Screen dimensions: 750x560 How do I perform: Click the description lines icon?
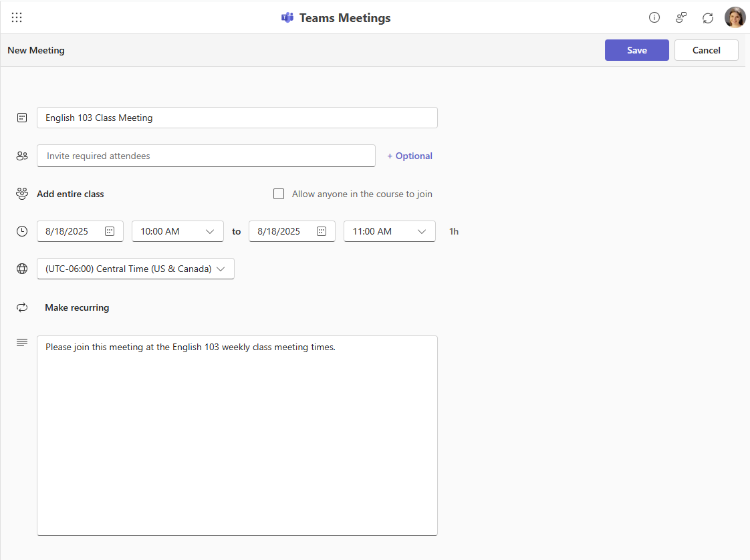click(22, 342)
